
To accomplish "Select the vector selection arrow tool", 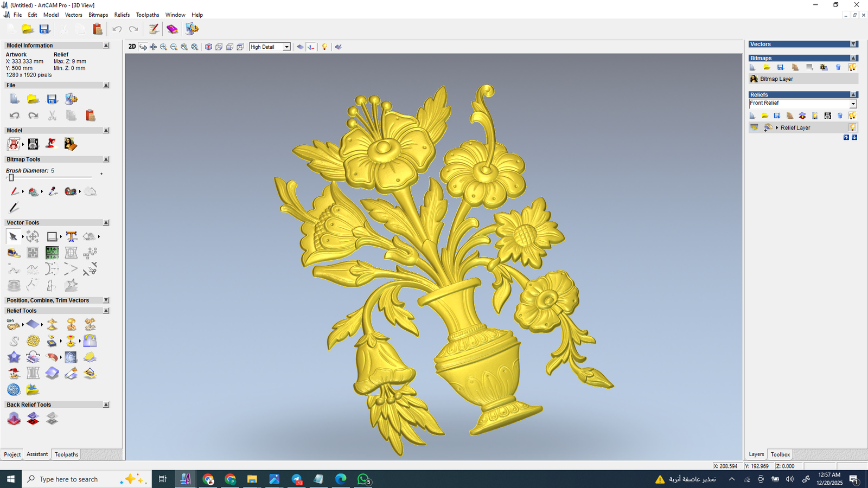I will [13, 236].
